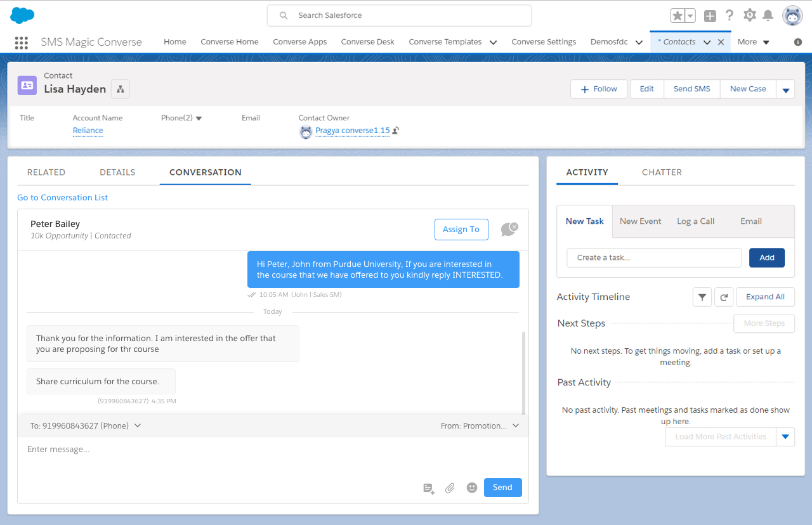The width and height of the screenshot is (812, 525).
Task: Click the Send SMS button
Action: click(692, 89)
